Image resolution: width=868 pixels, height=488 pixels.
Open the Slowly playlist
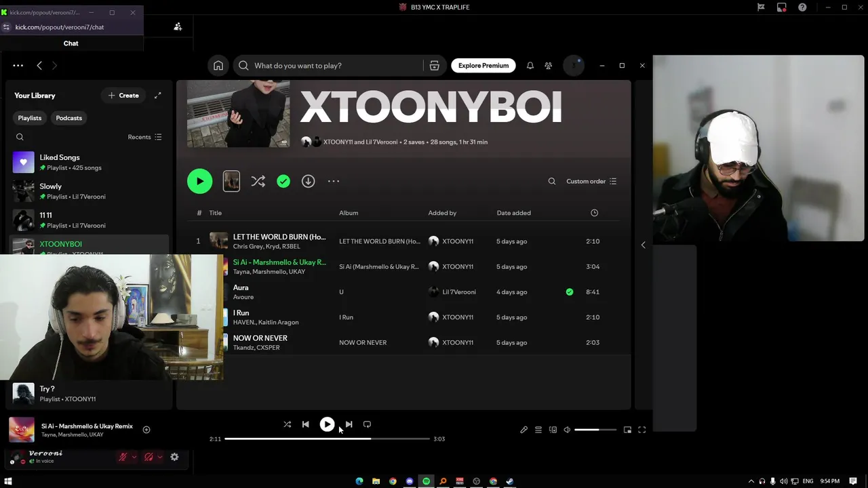click(x=89, y=191)
